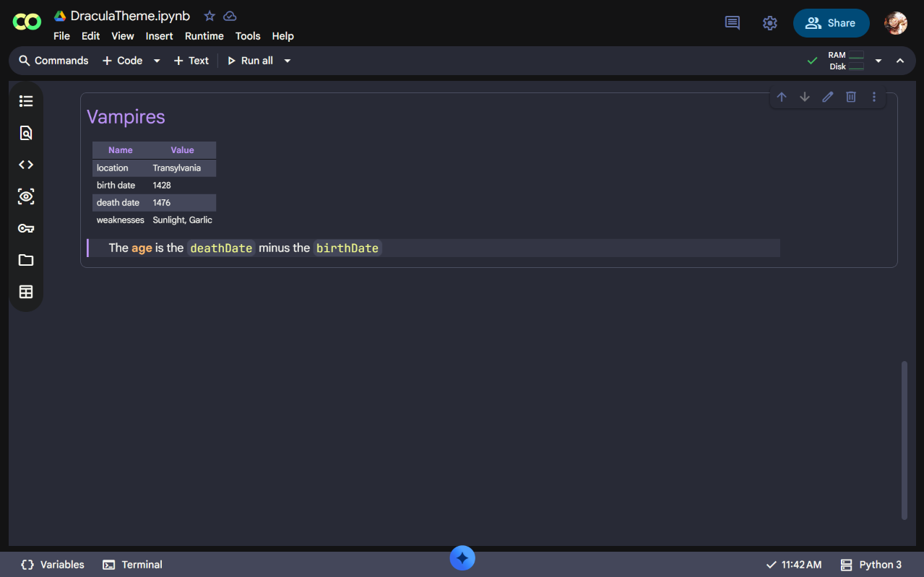Screen dimensions: 924x577
Task: Add a new Code cell
Action: (122, 61)
